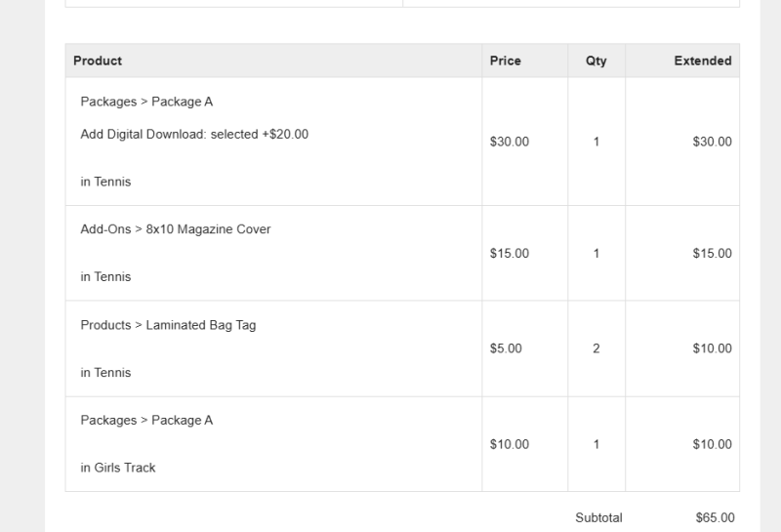This screenshot has height=532, width=781.
Task: Select the Package A in Tennis product text
Action: [x=146, y=102]
